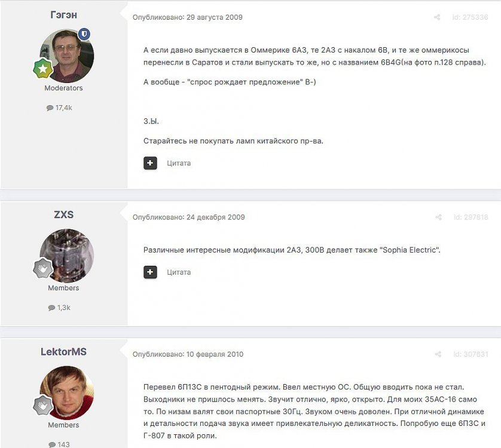Click hand-wave rank badge on ZXS avatar

(43, 268)
